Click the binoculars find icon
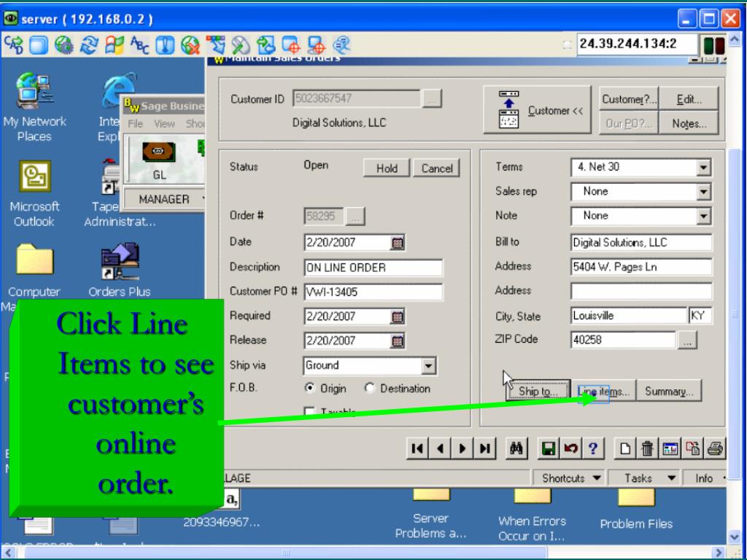The width and height of the screenshot is (747, 560). [516, 448]
